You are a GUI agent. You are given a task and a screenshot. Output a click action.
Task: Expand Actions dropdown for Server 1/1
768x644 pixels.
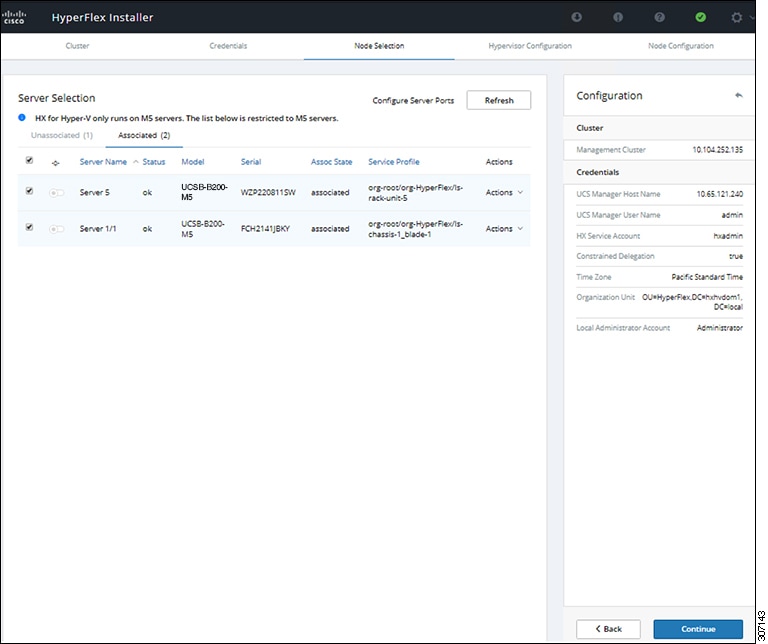(504, 228)
